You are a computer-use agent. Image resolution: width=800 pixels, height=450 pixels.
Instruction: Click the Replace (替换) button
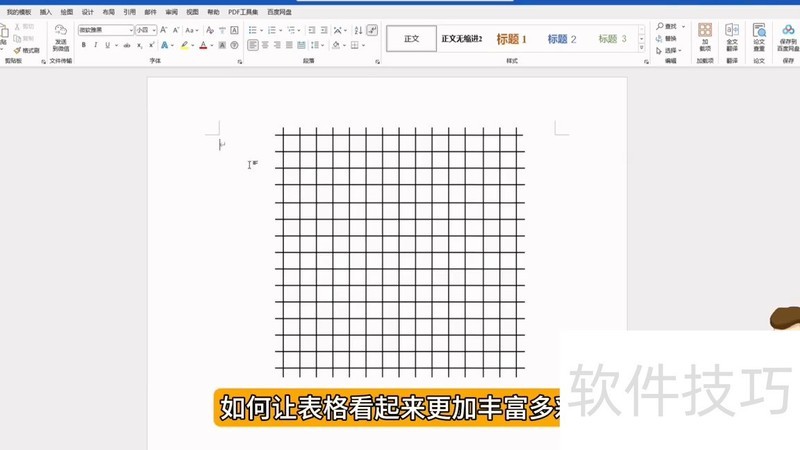coord(667,38)
